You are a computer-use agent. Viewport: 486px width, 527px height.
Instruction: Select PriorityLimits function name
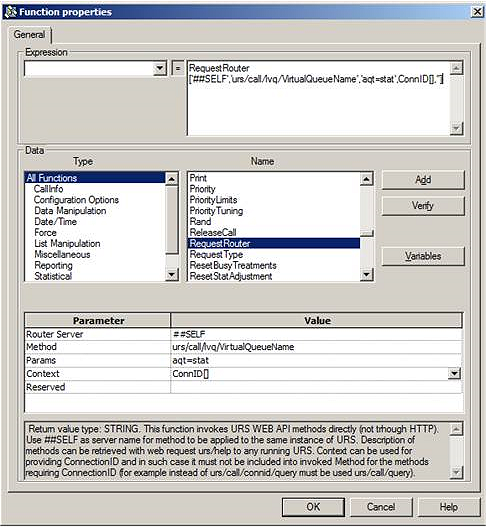(x=213, y=200)
